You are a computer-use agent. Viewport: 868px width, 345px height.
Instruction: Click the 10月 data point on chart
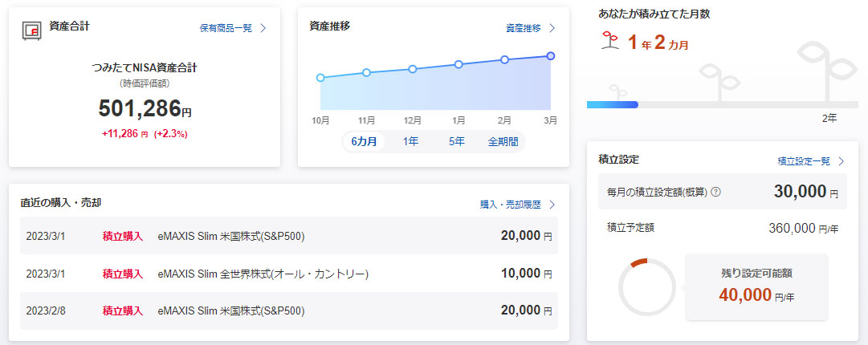(320, 78)
